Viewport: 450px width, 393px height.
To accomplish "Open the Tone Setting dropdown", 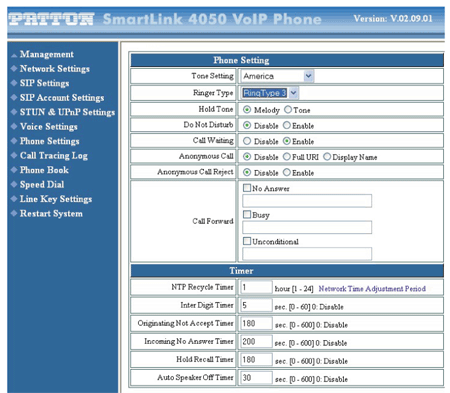I will [277, 76].
